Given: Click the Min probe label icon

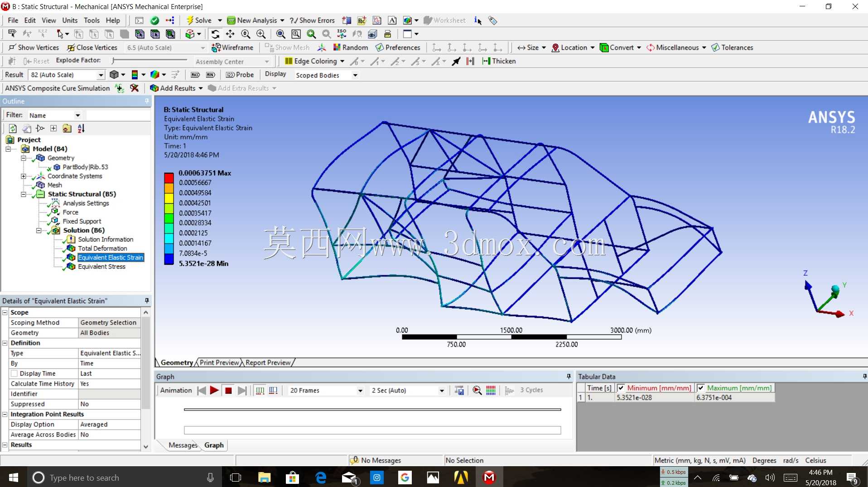Looking at the screenshot, I should [x=211, y=75].
